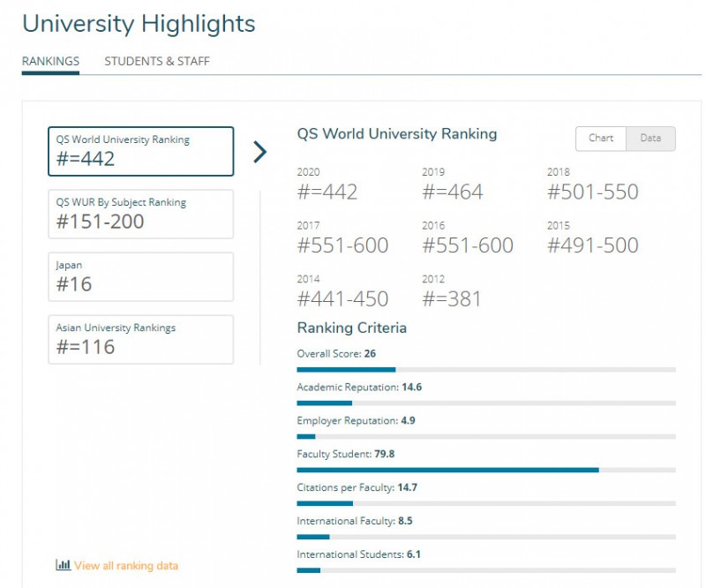Select QS WUR By Subject Ranking card
The image size is (706, 588).
pos(140,214)
